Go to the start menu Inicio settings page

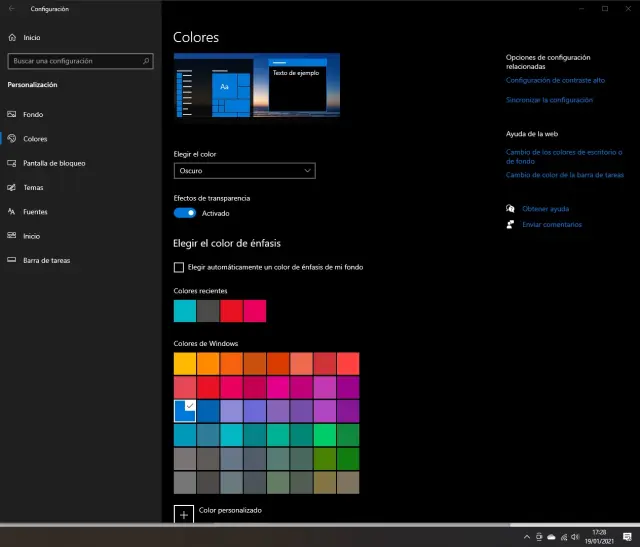click(31, 236)
